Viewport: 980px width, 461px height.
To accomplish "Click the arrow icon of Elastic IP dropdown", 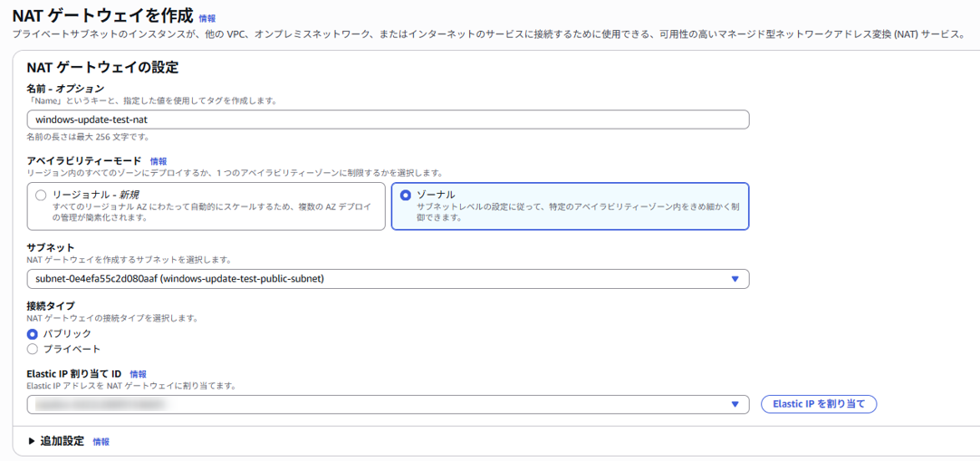I will pos(735,404).
